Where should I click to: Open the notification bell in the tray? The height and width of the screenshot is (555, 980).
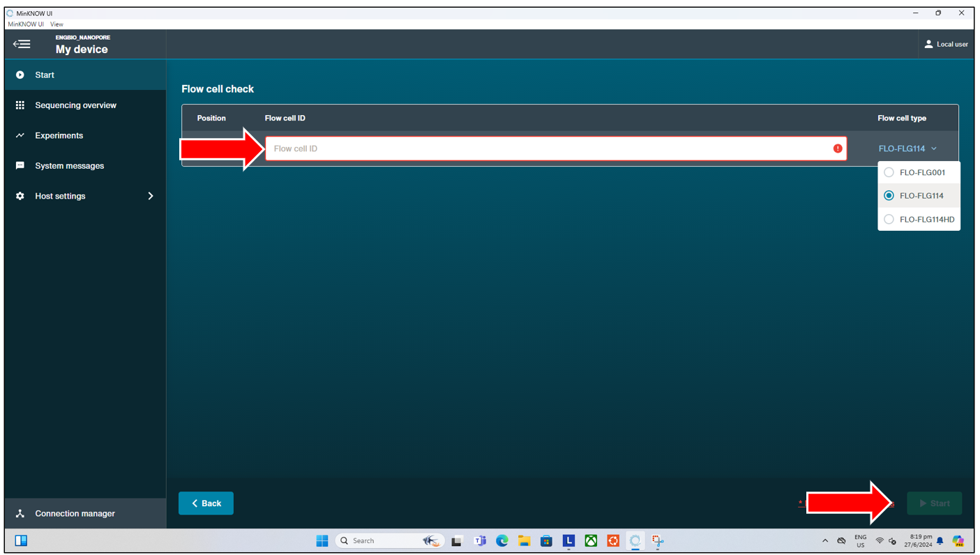(940, 541)
